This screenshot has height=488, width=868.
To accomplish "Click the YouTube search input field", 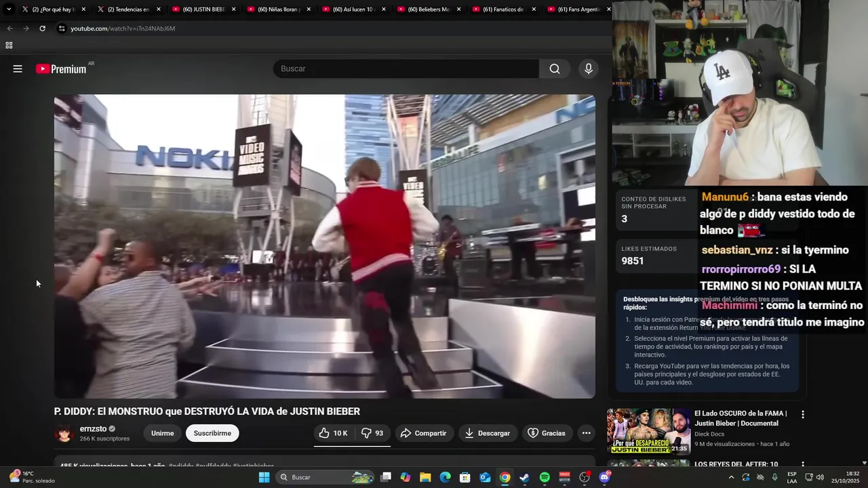I will click(x=406, y=68).
